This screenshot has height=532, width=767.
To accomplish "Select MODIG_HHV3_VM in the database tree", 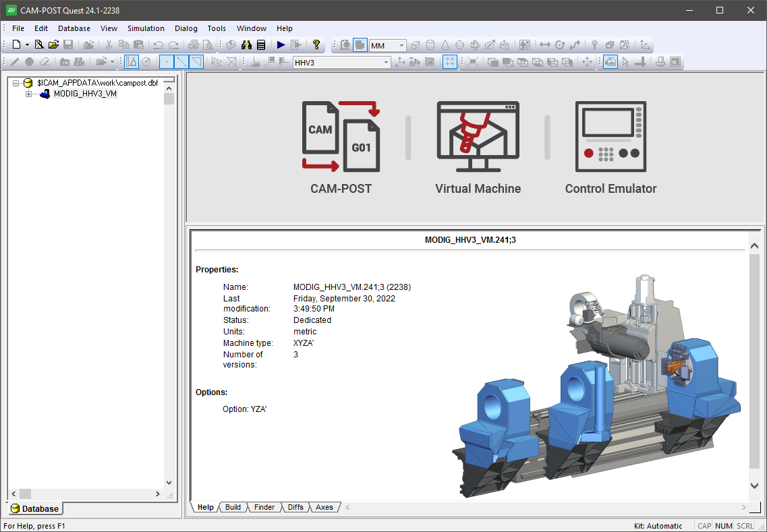I will pyautogui.click(x=85, y=94).
